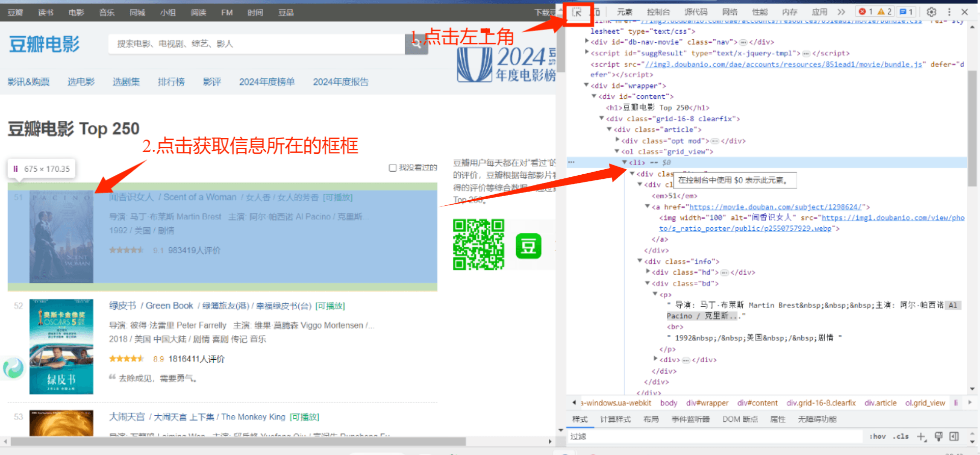Switch to the 内存 Memory tab

tap(790, 12)
